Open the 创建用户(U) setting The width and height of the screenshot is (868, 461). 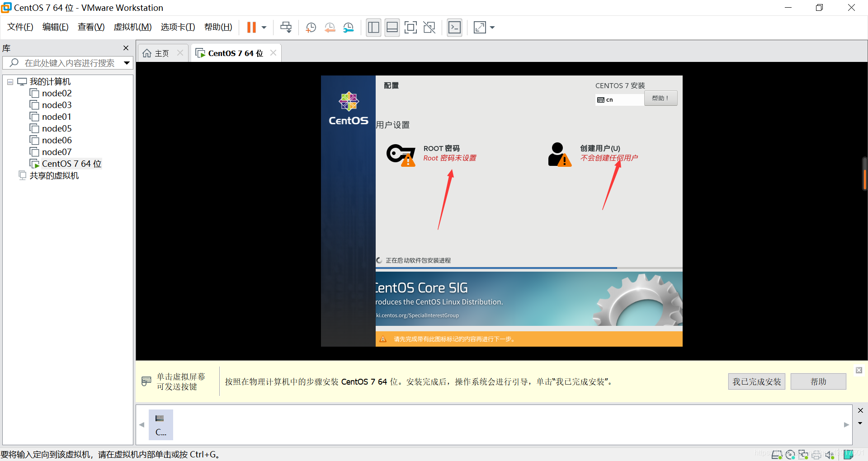593,155
